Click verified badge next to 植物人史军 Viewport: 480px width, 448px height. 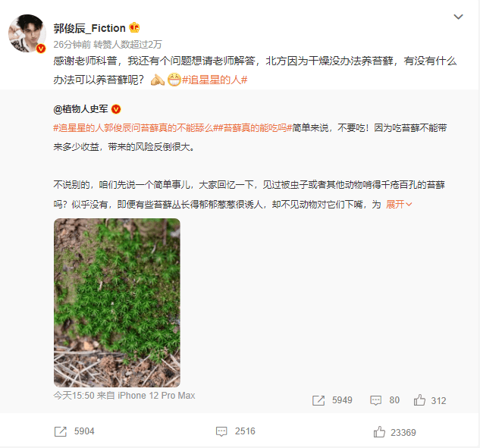point(116,109)
